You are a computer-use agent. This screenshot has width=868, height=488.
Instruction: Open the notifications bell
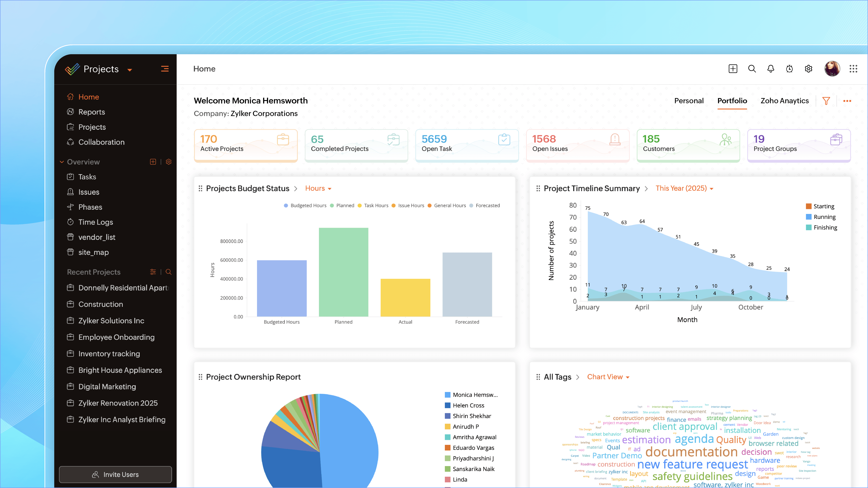pos(771,69)
